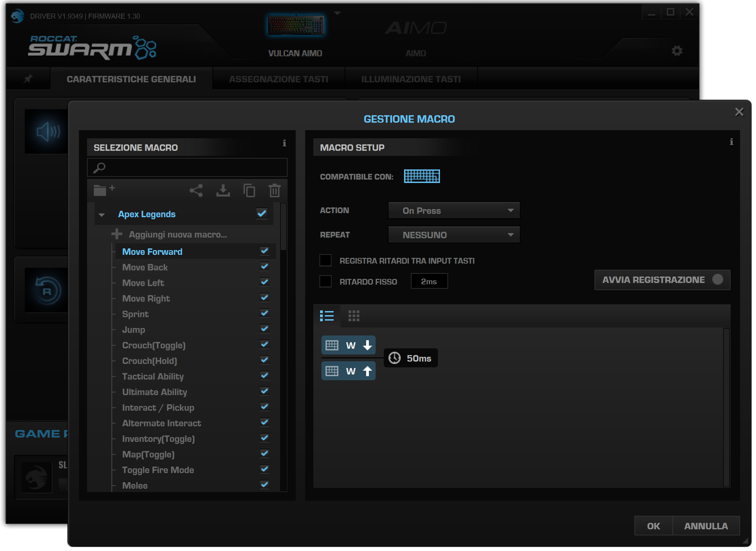756x551 pixels.
Task: Edit the 2ms fixed delay field
Action: [429, 281]
